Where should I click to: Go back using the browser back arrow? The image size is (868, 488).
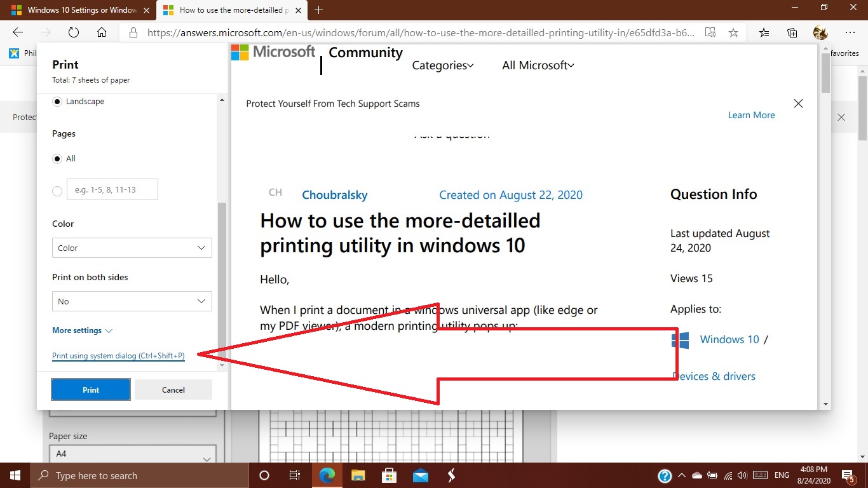click(18, 32)
